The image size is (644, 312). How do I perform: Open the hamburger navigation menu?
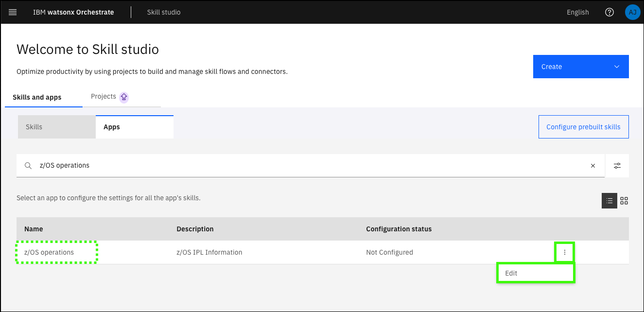tap(13, 12)
